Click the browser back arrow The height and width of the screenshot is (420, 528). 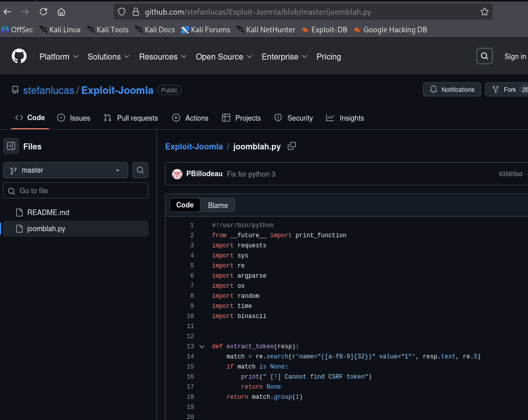(x=7, y=11)
